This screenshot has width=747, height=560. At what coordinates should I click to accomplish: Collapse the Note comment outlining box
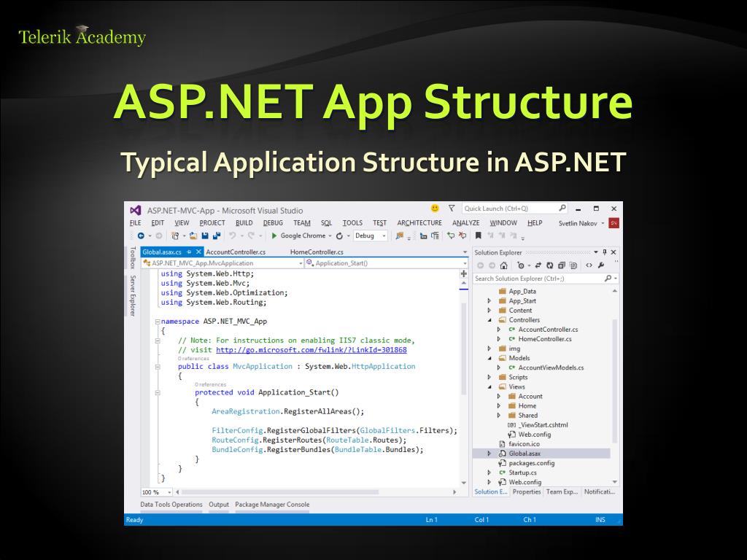158,341
